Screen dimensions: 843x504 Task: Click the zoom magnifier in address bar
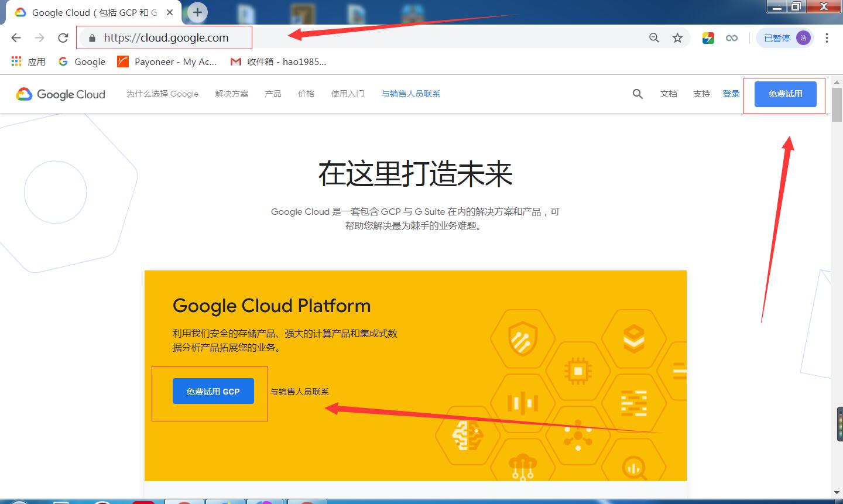654,38
